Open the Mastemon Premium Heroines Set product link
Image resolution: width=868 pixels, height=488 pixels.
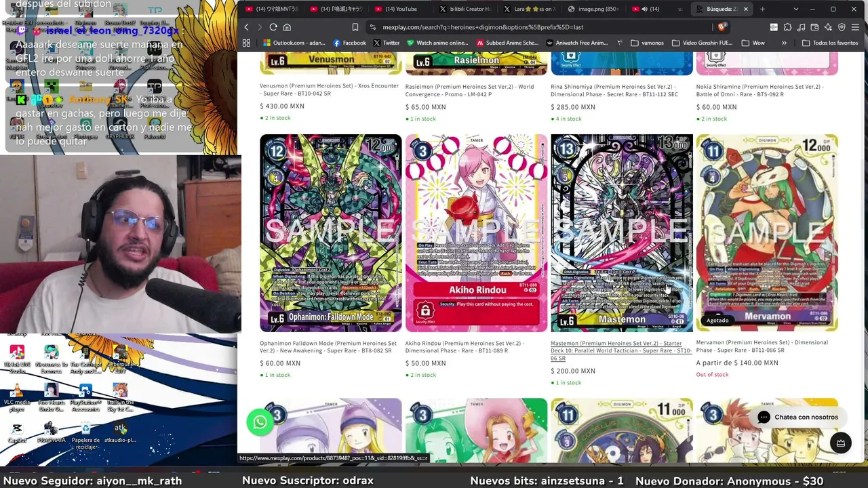pyautogui.click(x=620, y=350)
